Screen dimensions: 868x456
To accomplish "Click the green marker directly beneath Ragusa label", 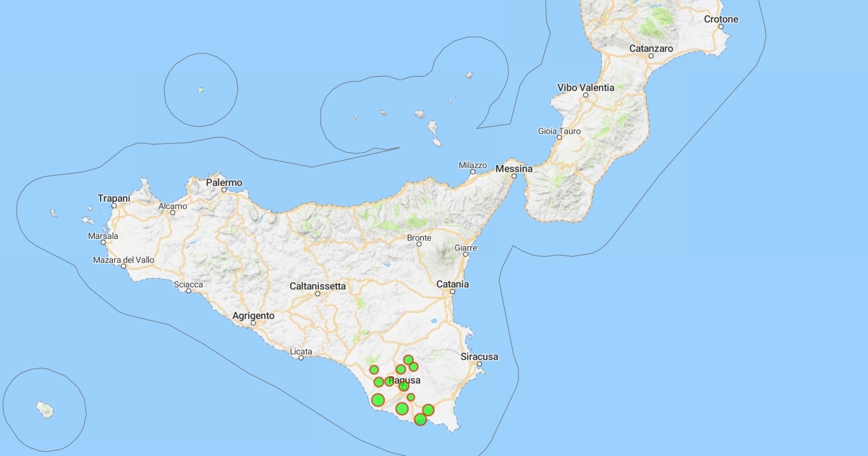I will pyautogui.click(x=404, y=387).
